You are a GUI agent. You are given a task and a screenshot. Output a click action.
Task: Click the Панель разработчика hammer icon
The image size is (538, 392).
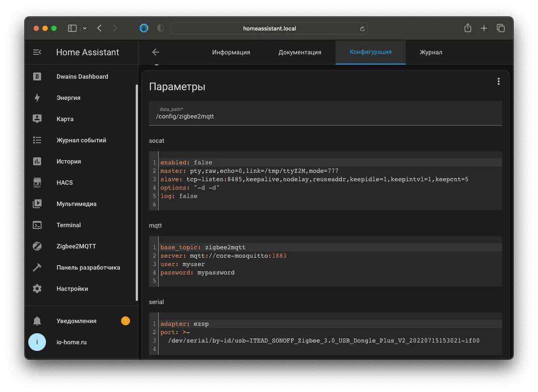point(37,267)
